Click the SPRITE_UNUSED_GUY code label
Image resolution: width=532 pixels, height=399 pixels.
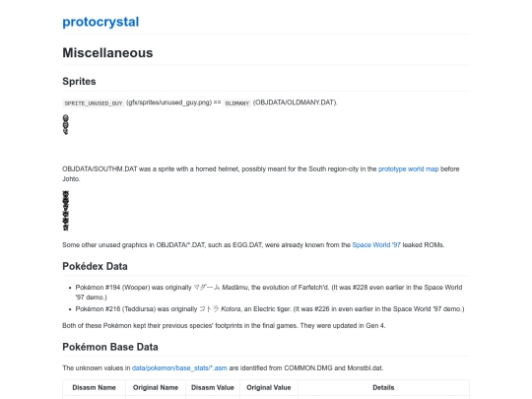[x=94, y=103]
